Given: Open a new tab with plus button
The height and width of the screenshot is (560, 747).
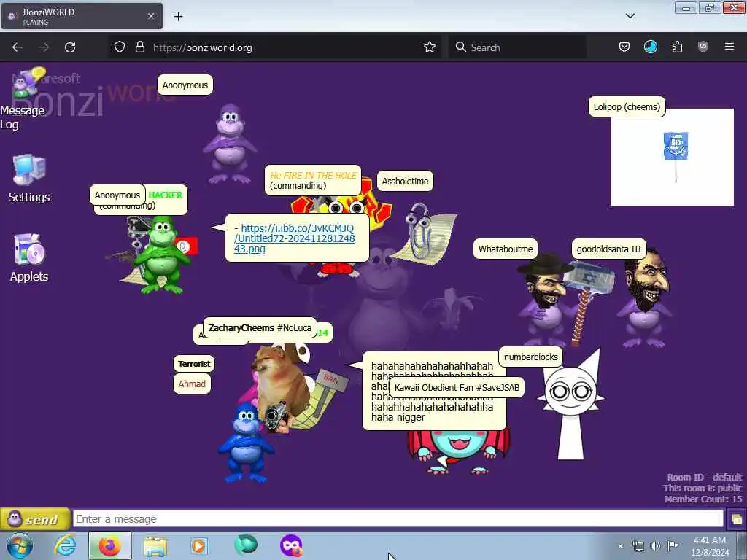Looking at the screenshot, I should (x=178, y=16).
